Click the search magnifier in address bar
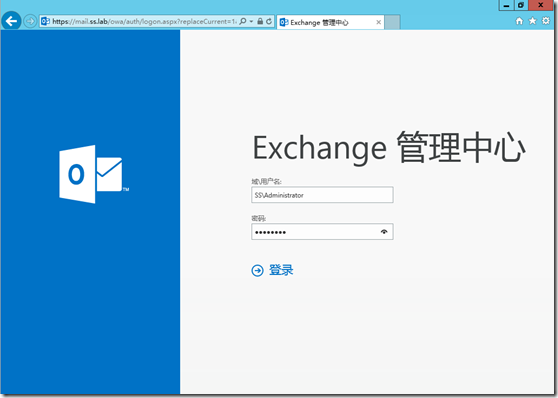The height and width of the screenshot is (398, 558). pyautogui.click(x=243, y=21)
